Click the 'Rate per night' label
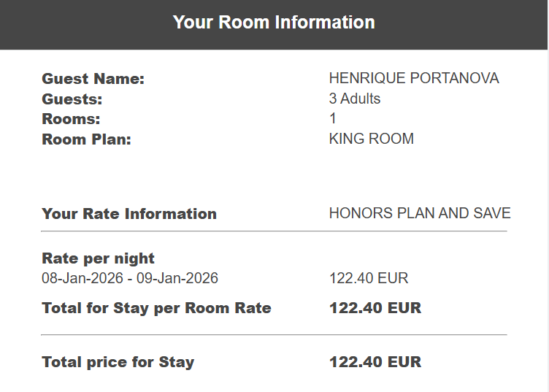Viewport: 549px width, 392px height. pos(99,258)
